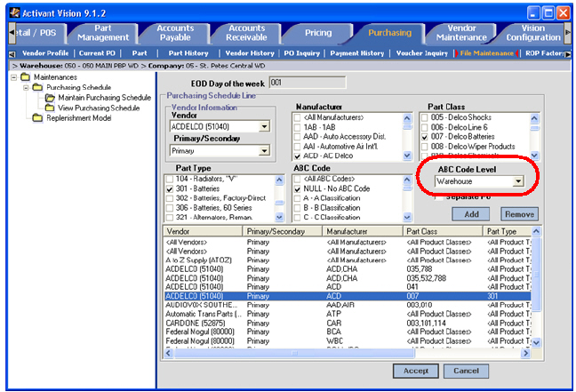Open the PO Inquiry submenu item
This screenshot has width=576, height=392.
[301, 53]
